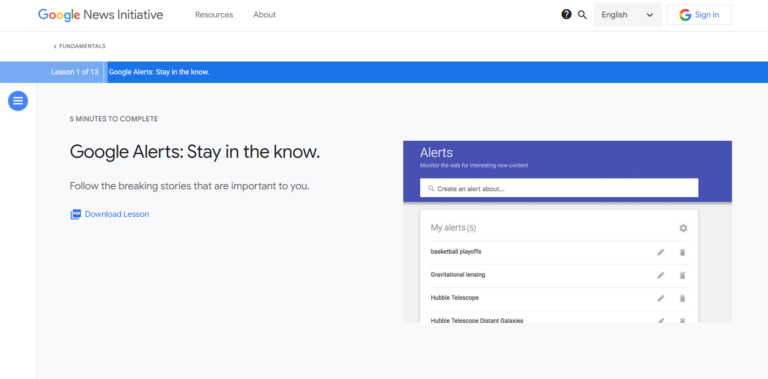Image resolution: width=768 pixels, height=379 pixels.
Task: Open the Resources menu
Action: click(x=214, y=15)
